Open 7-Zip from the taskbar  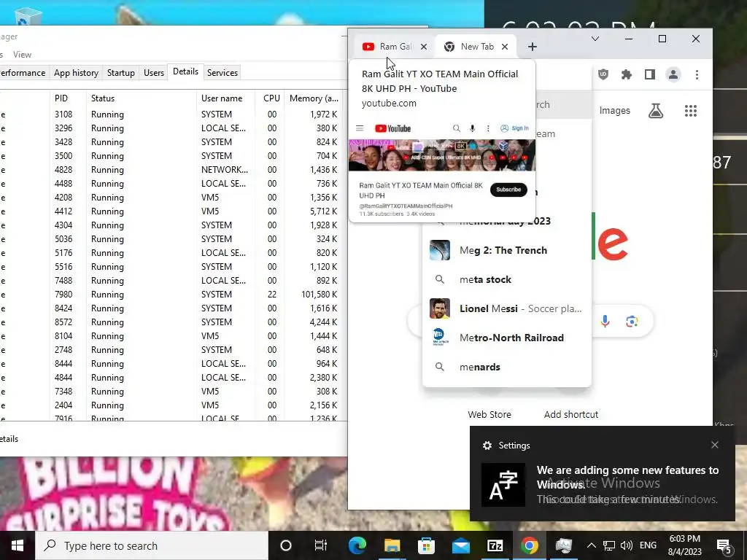[495, 545]
